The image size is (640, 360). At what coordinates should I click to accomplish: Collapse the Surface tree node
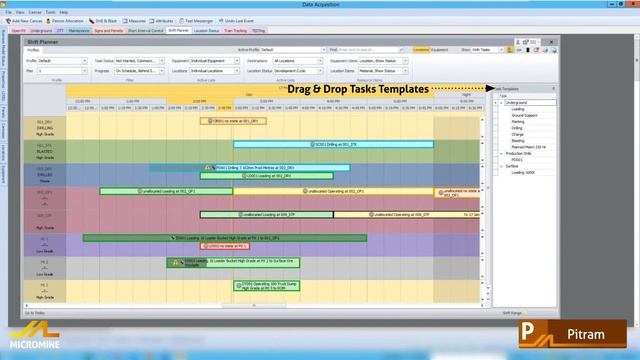point(501,166)
